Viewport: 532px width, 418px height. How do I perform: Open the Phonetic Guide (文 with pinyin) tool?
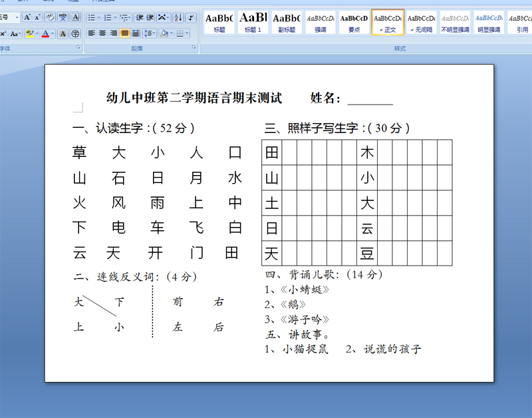[63, 17]
